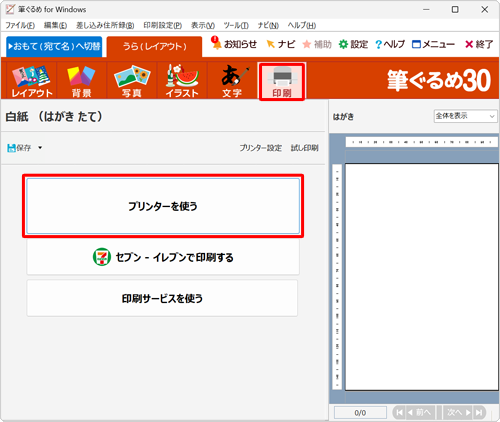This screenshot has width=500, height=422.
Task: Go to last page in preview
Action: pyautogui.click(x=479, y=413)
